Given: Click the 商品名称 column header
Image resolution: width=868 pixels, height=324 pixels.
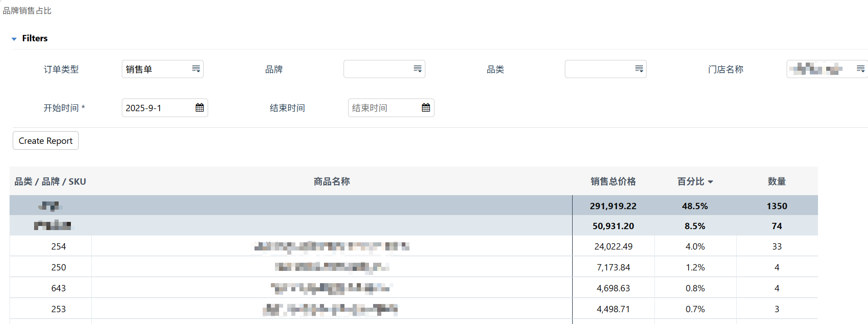Looking at the screenshot, I should [x=332, y=182].
